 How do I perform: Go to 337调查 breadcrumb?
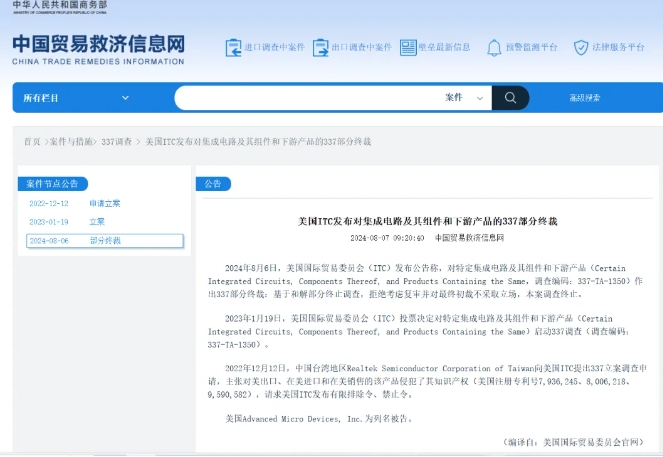[x=116, y=142]
